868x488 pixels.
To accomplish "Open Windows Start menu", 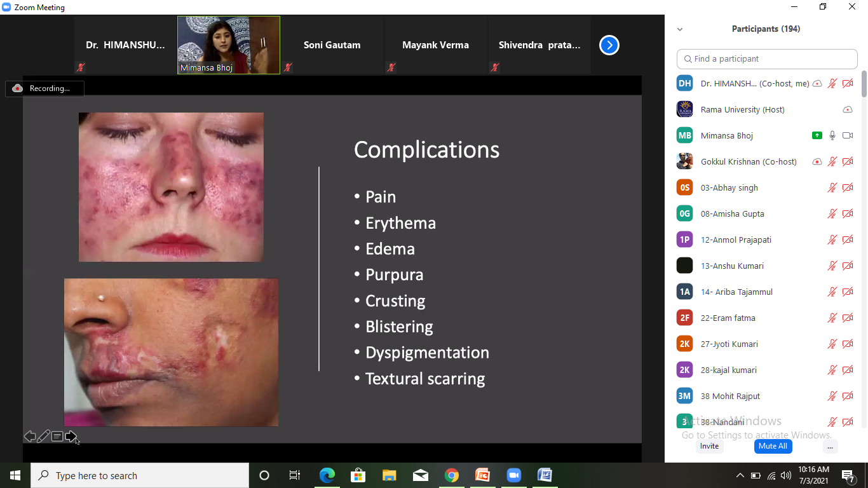I will tap(15, 475).
